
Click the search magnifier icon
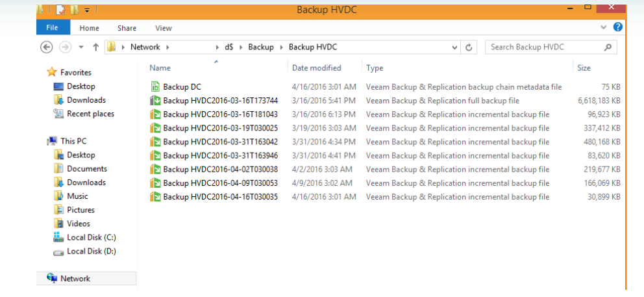coord(608,47)
